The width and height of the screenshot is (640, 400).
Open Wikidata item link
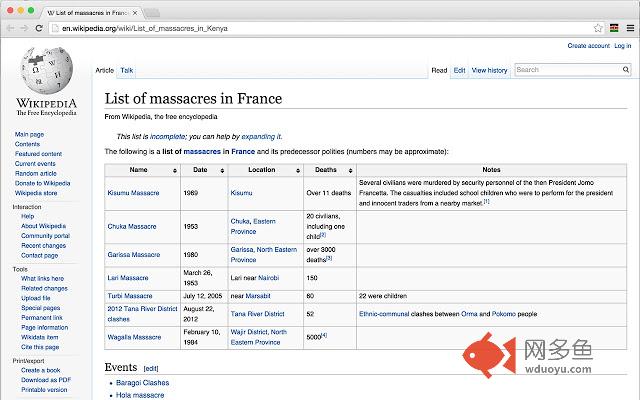[40, 337]
